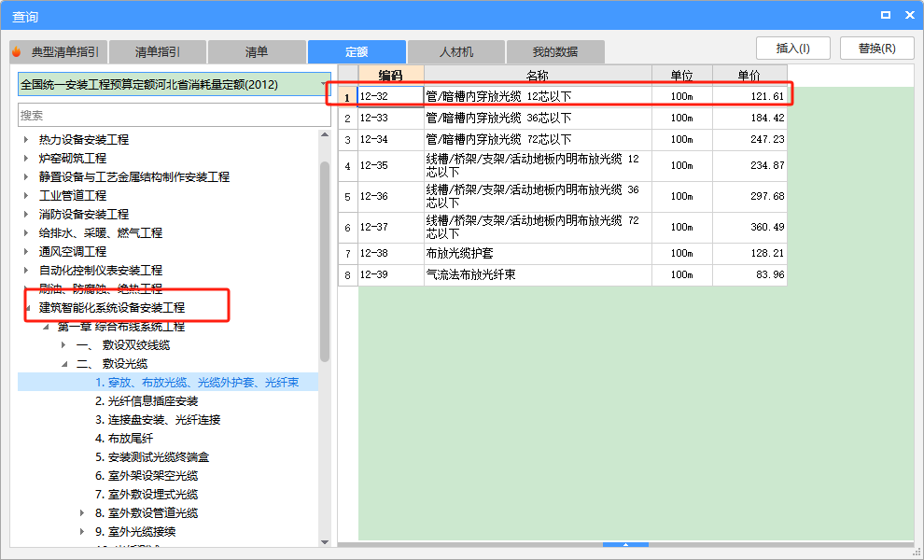Expand the 炉窑砌筑工程 node
Image resolution: width=924 pixels, height=560 pixels.
(26, 158)
